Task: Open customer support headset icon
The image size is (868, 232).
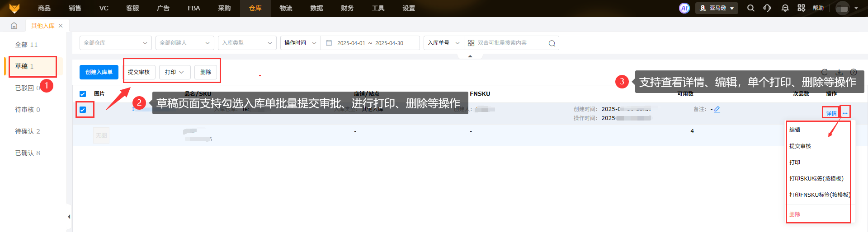Action: 767,8
